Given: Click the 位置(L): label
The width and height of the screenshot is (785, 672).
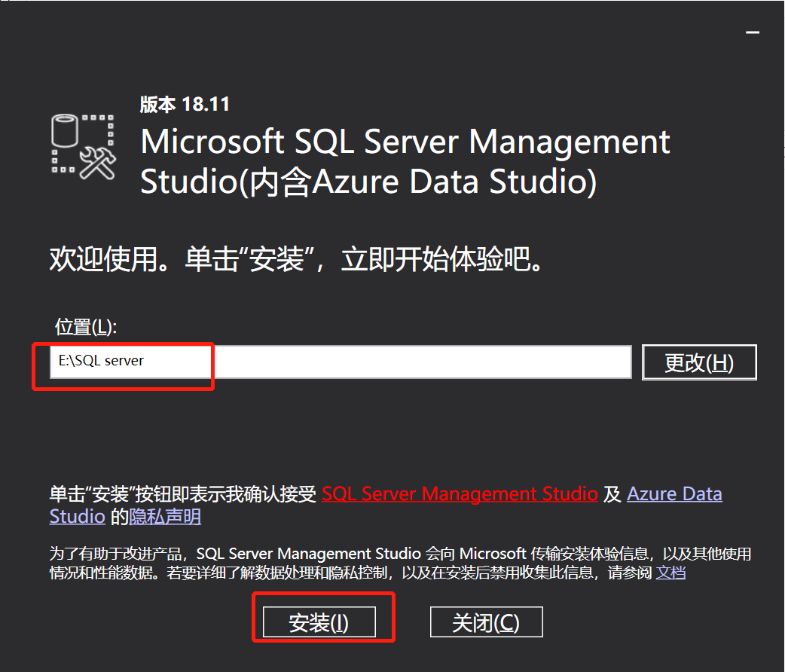Looking at the screenshot, I should tap(86, 326).
